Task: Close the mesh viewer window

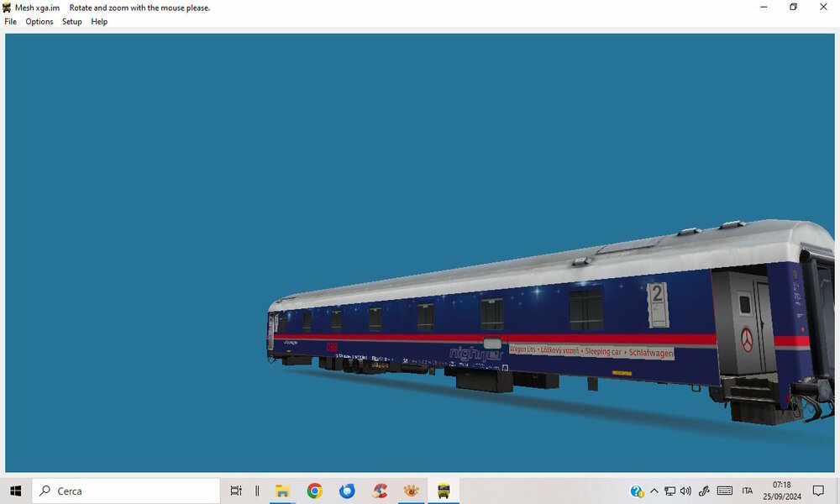Action: [823, 7]
